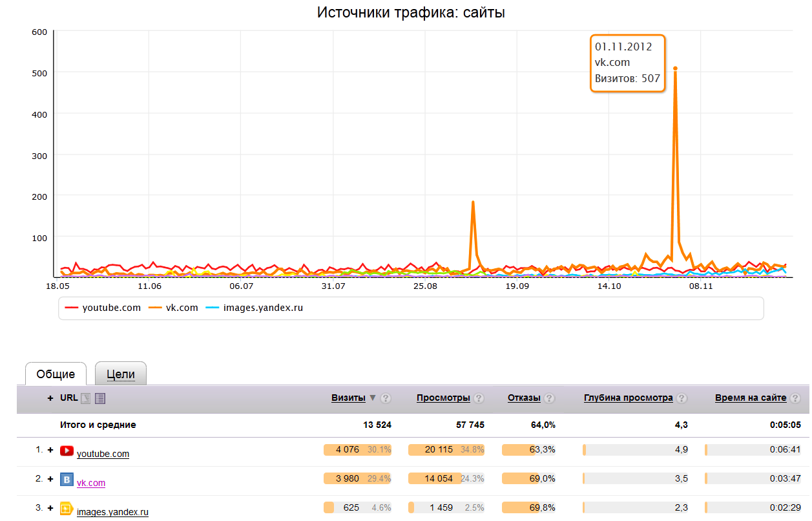This screenshot has width=812, height=521.
Task: Click images.yandex.ru view depth value 2,3
Action: (681, 508)
